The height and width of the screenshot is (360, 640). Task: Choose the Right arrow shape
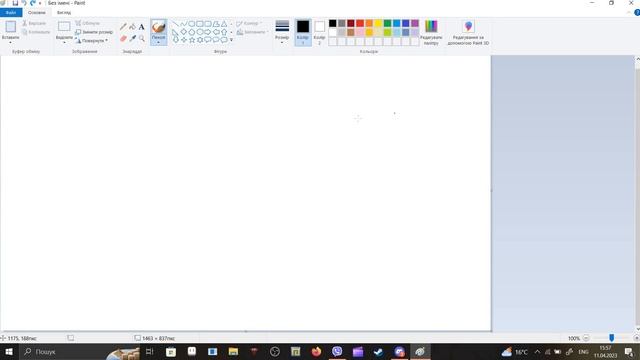pyautogui.click(x=208, y=32)
